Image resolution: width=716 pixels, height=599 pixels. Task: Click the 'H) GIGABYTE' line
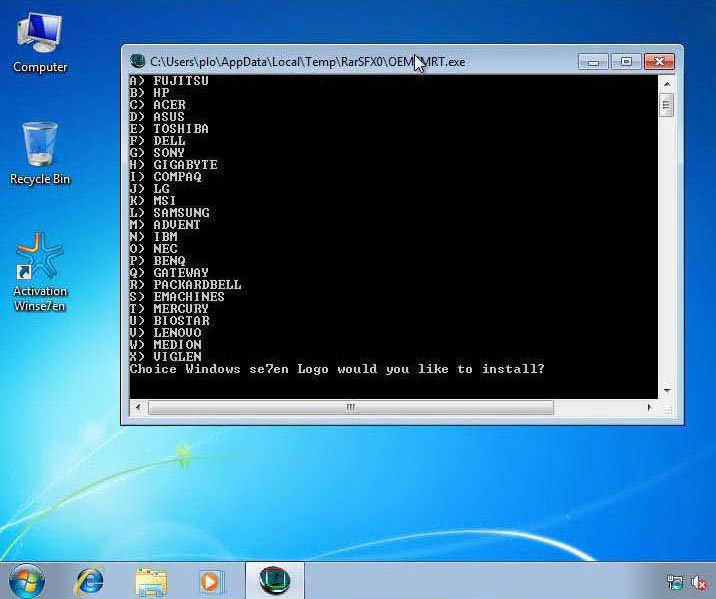tap(174, 165)
